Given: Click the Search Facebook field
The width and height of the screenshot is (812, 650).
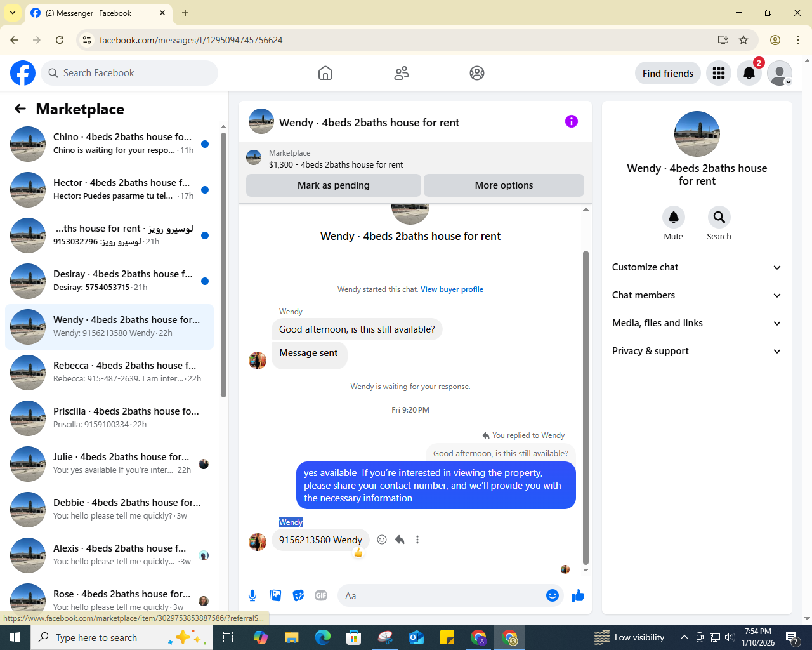Looking at the screenshot, I should click(x=129, y=73).
